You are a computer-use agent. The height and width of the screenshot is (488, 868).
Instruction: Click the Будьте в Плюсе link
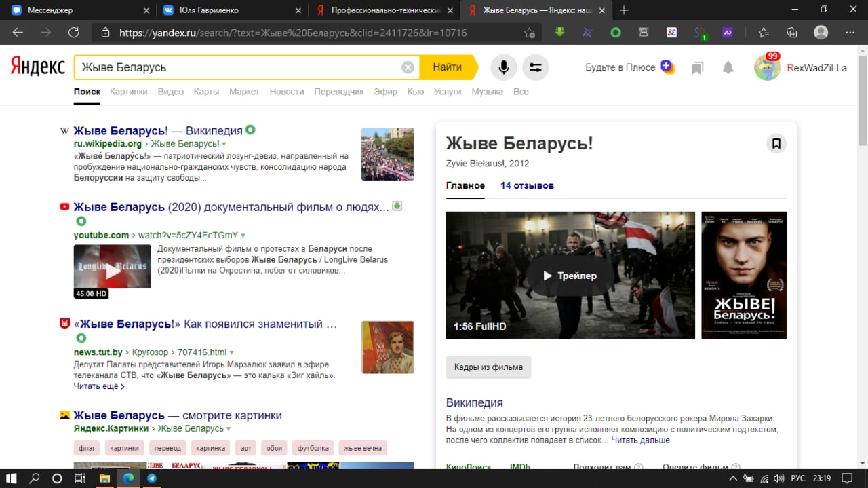coord(620,67)
